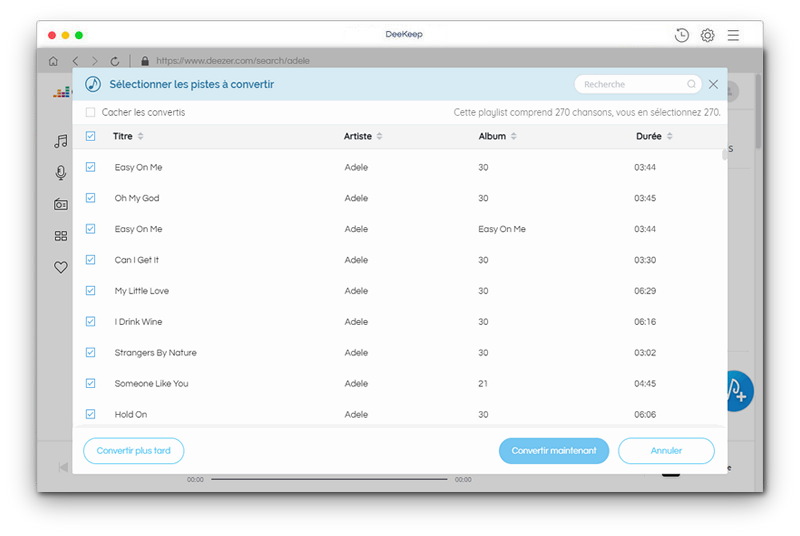800x536 pixels.
Task: Click the 06:29 duration value
Action: (645, 291)
